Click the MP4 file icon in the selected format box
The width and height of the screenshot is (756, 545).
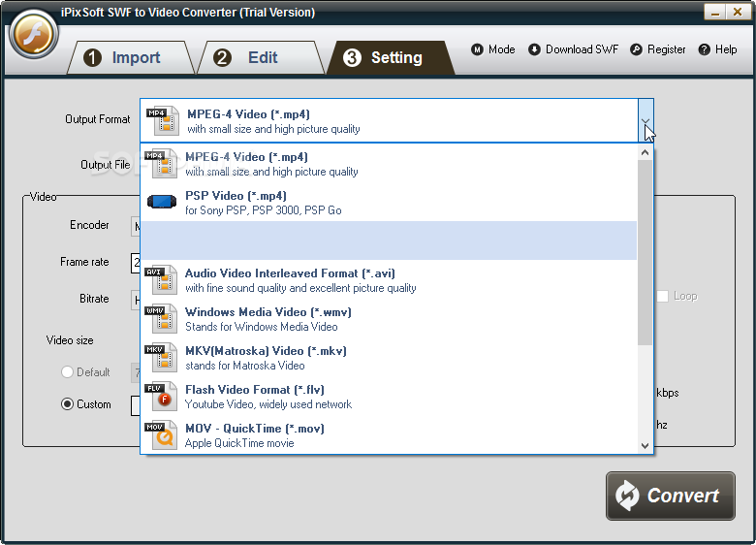pos(161,121)
